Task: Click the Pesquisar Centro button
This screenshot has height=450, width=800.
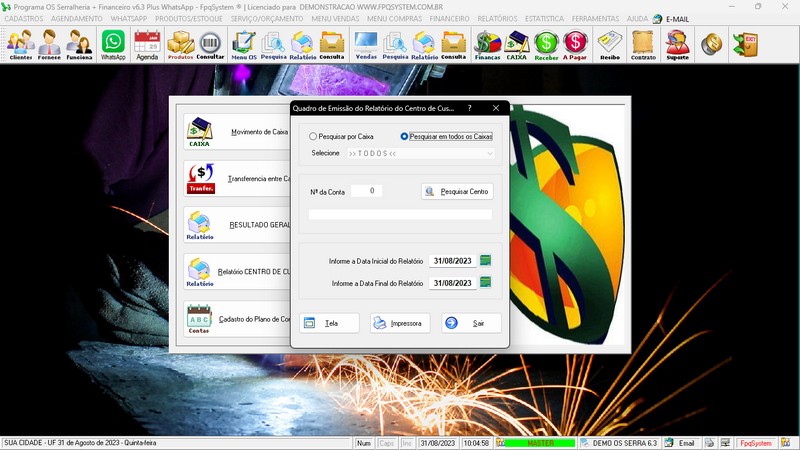Action: tap(457, 191)
